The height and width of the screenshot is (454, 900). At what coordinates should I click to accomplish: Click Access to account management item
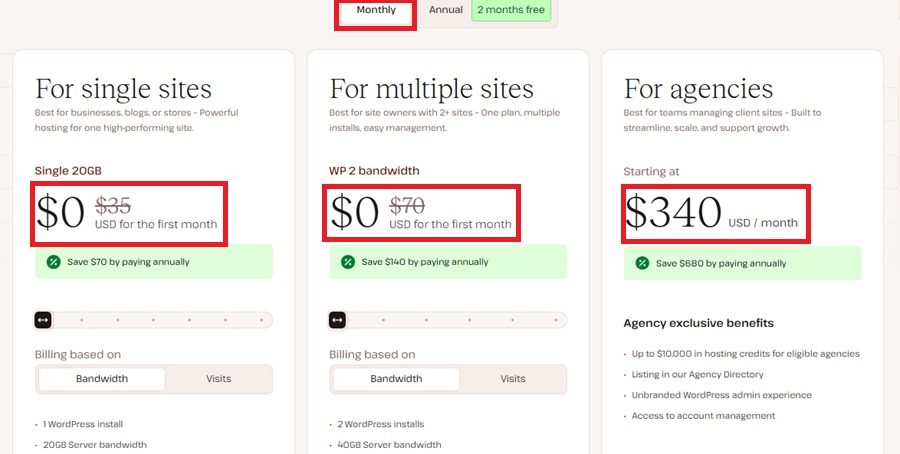coord(703,416)
